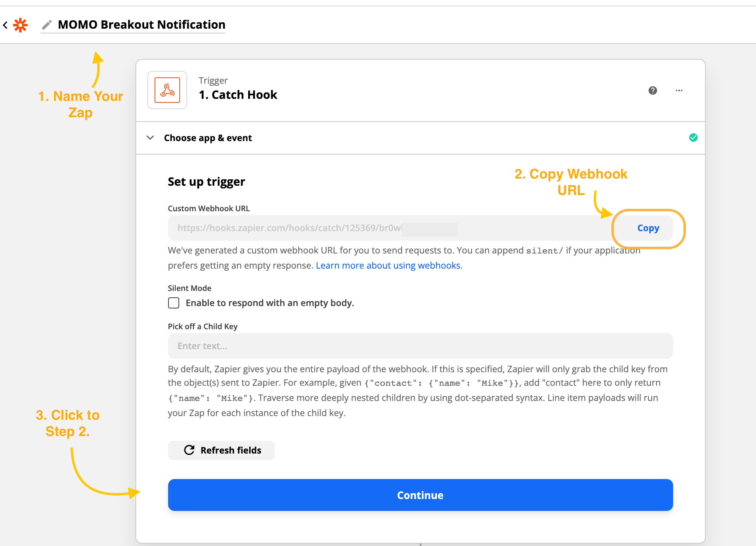The height and width of the screenshot is (546, 756).
Task: Enable Silent Mode empty body checkbox
Action: point(174,303)
